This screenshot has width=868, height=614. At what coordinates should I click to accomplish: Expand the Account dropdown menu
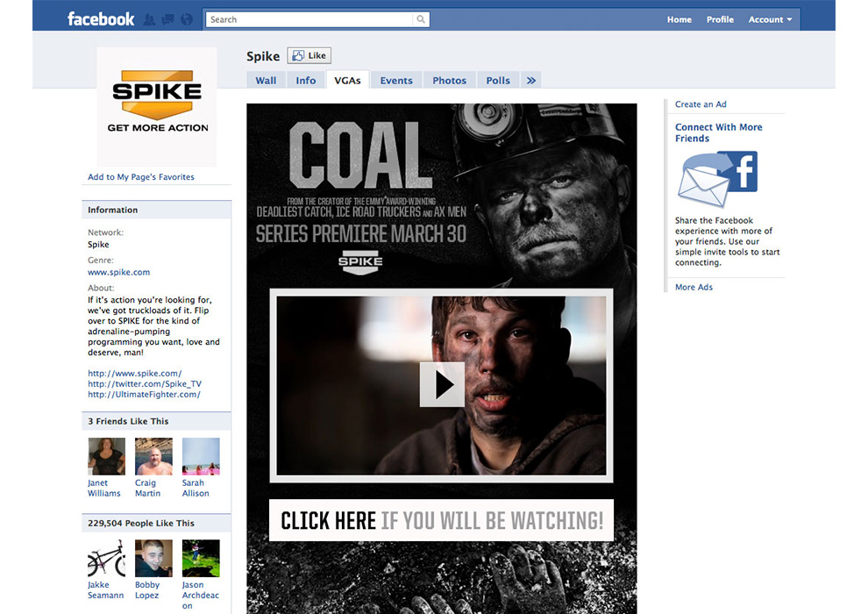click(770, 19)
